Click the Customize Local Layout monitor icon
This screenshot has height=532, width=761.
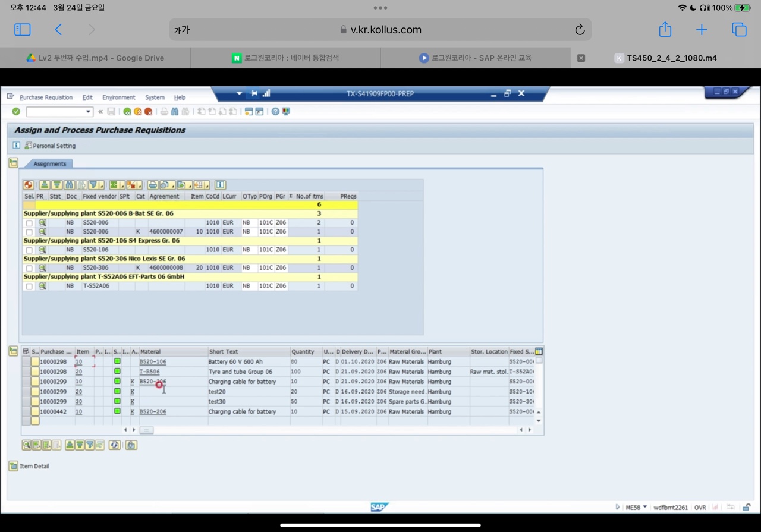(286, 112)
